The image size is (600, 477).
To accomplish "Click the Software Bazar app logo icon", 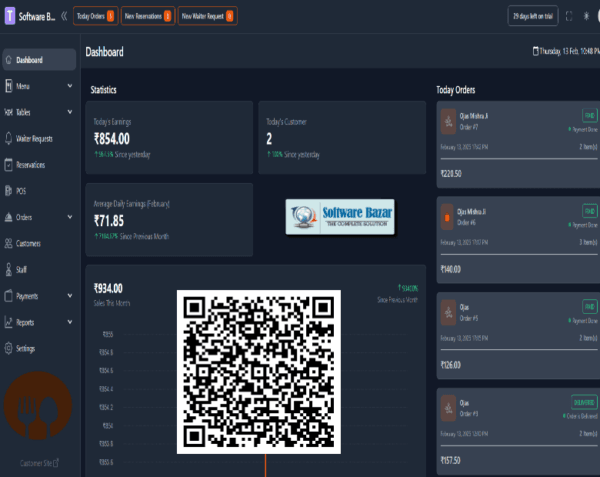I will tap(10, 16).
